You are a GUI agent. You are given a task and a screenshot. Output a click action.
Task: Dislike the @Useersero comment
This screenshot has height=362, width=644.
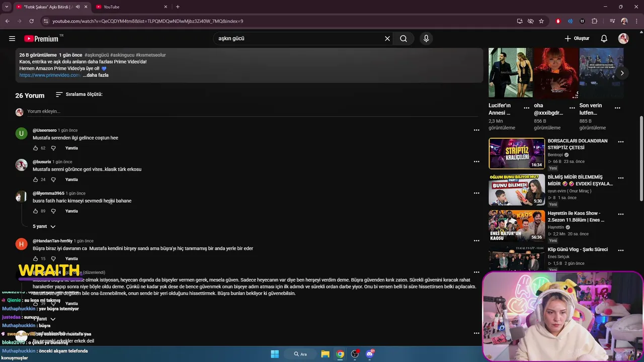coord(53,148)
